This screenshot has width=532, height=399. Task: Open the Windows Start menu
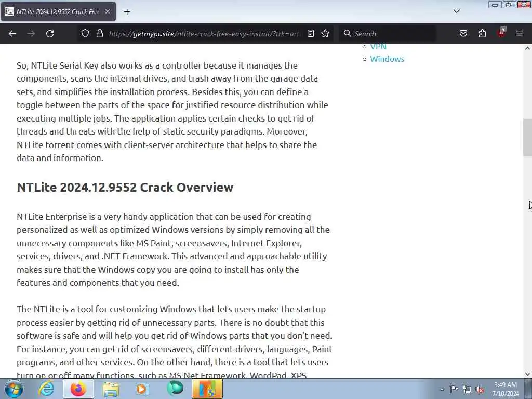click(14, 389)
